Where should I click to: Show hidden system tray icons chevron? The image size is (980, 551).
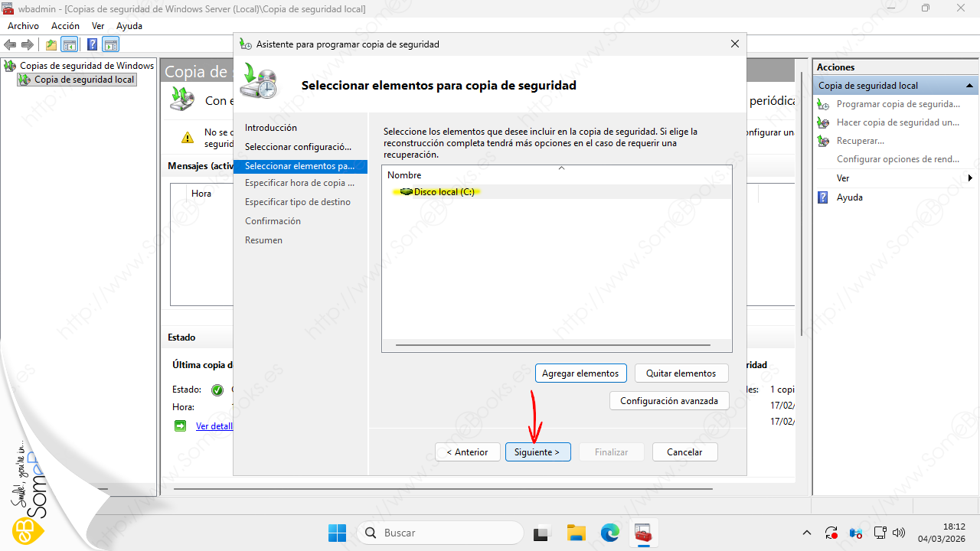pyautogui.click(x=806, y=533)
